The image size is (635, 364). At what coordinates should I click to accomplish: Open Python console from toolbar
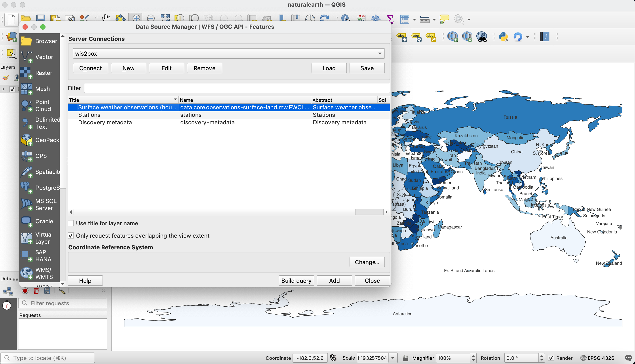coord(503,37)
